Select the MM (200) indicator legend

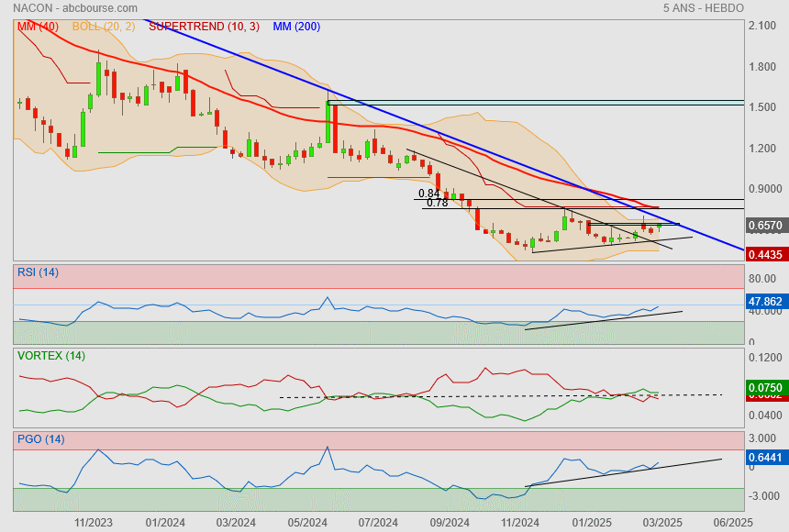(x=296, y=27)
